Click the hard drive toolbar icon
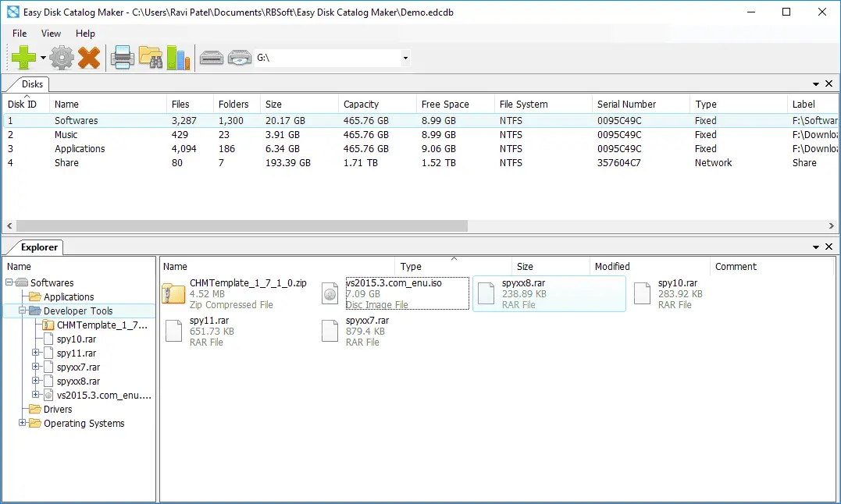The height and width of the screenshot is (504, 841). click(212, 57)
